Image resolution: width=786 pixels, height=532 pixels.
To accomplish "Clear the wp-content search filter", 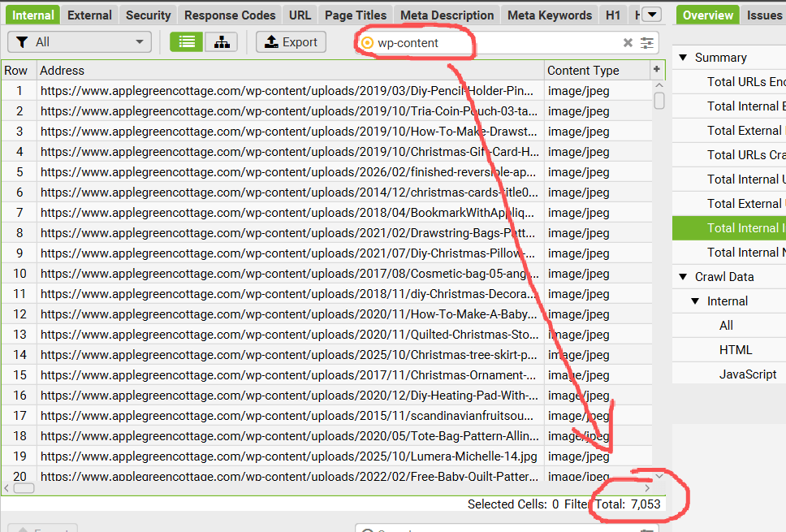I will coord(628,42).
